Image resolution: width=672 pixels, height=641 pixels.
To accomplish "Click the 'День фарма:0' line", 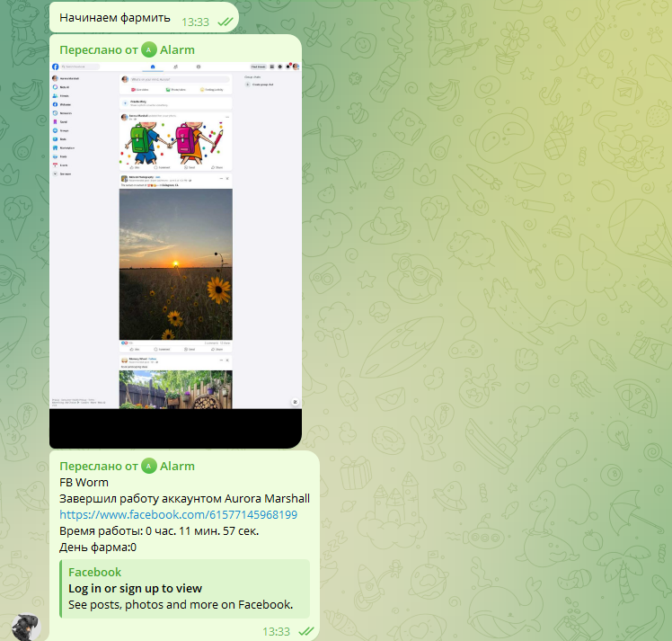I will click(98, 548).
